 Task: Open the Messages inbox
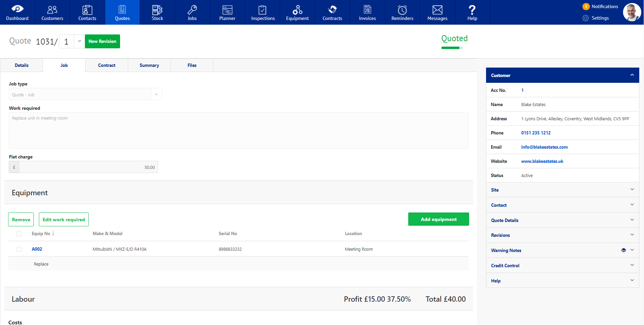pyautogui.click(x=437, y=12)
